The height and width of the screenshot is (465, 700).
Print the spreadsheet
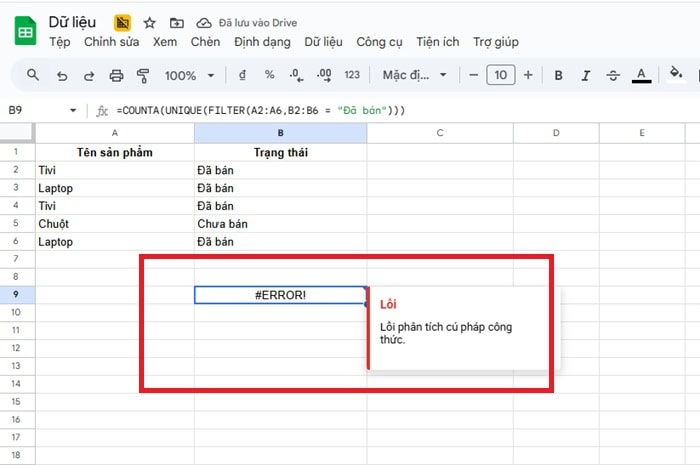116,75
